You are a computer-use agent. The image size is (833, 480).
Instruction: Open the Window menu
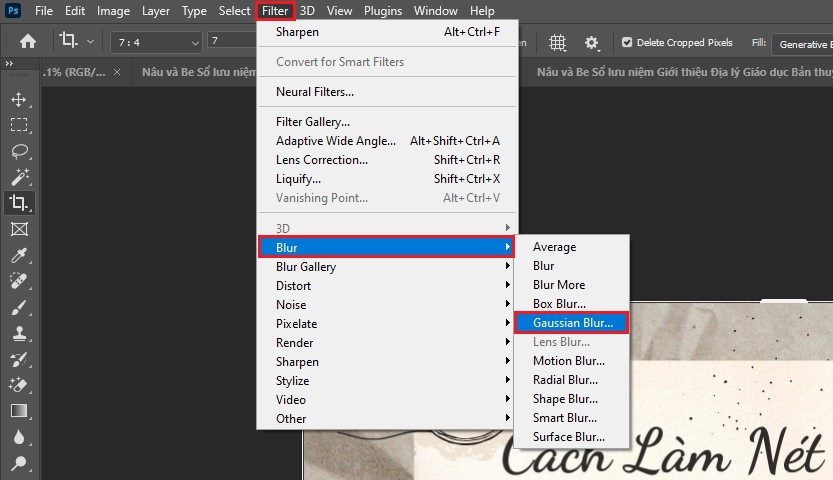[x=436, y=11]
